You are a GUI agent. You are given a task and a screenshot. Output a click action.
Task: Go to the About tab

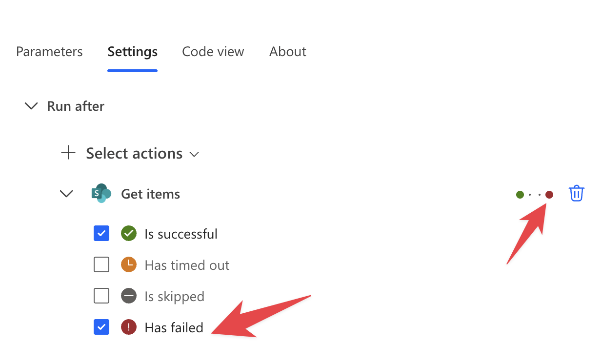click(x=288, y=52)
